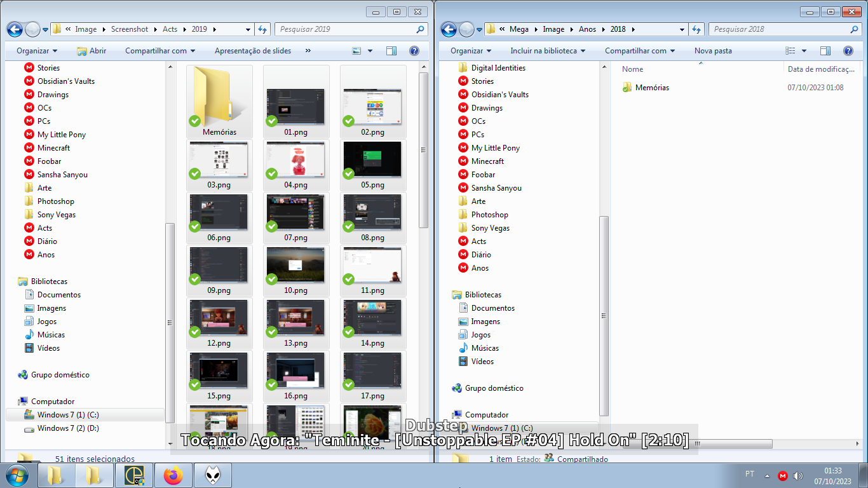
Task: Open the Incluir na biblioteca menu
Action: [548, 51]
